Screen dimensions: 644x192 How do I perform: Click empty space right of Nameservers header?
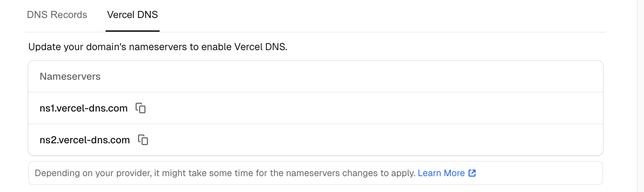point(353,77)
